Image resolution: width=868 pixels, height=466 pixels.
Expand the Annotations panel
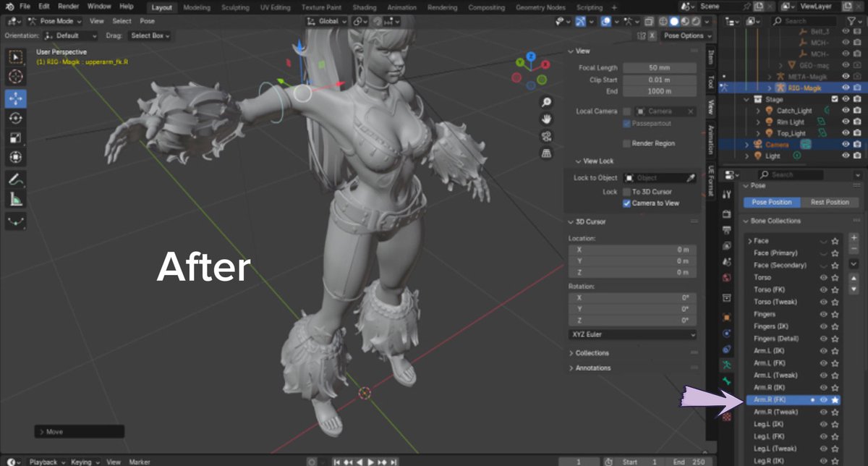click(592, 368)
